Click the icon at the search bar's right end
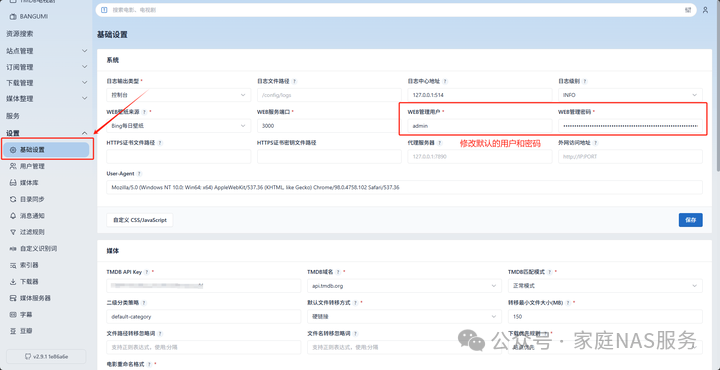Image resolution: width=720 pixels, height=370 pixels. 688,10
